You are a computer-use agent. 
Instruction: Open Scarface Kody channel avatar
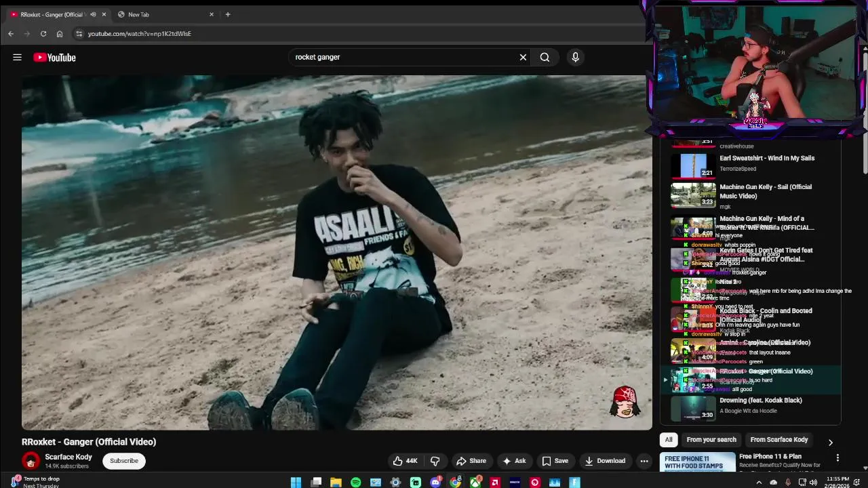coord(31,461)
